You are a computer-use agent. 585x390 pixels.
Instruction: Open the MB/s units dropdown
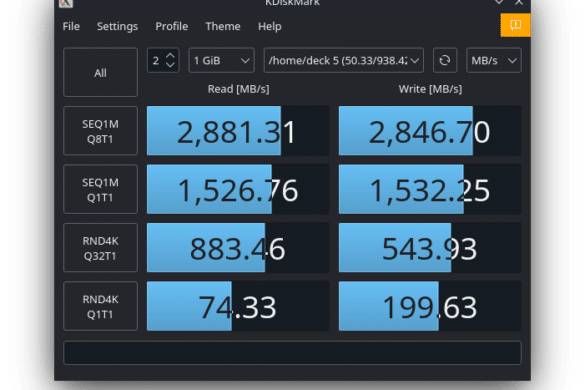(494, 60)
